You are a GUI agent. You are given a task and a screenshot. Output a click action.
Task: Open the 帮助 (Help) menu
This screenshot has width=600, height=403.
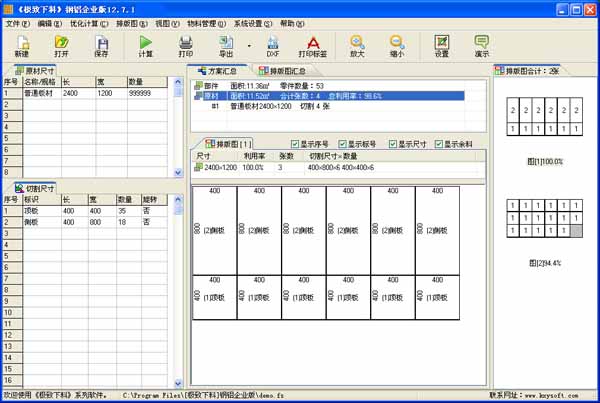click(292, 24)
